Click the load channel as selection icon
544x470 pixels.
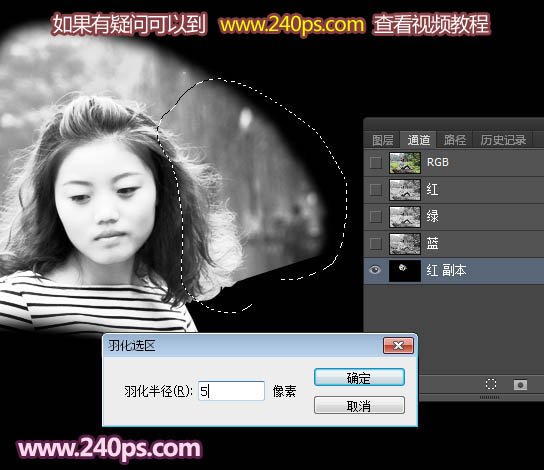point(491,384)
